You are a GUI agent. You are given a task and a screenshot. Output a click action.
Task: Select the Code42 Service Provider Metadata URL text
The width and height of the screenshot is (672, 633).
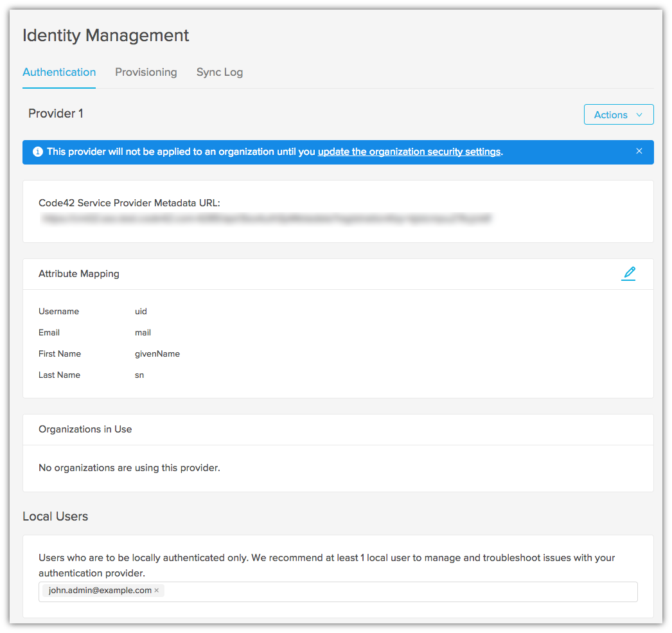pyautogui.click(x=267, y=218)
